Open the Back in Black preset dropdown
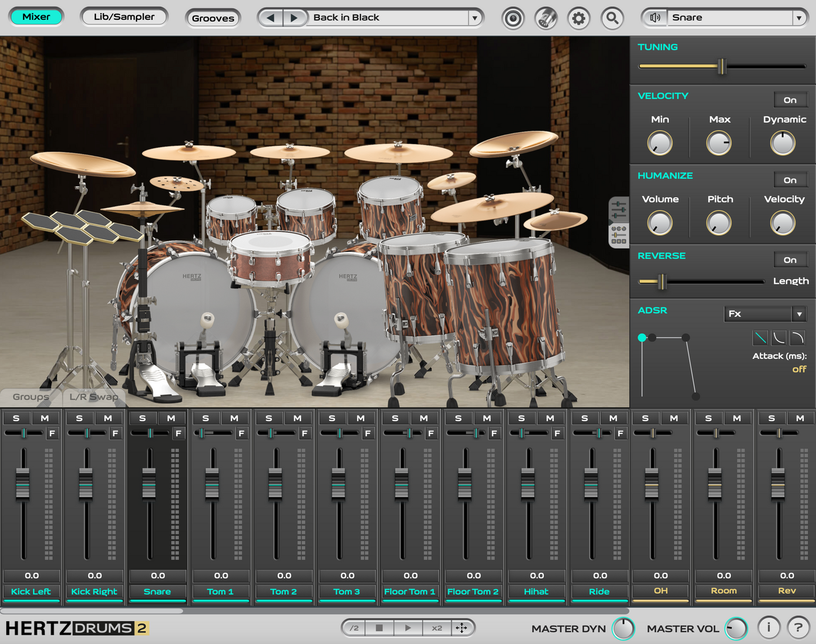Image resolution: width=816 pixels, height=644 pixels. coord(474,17)
